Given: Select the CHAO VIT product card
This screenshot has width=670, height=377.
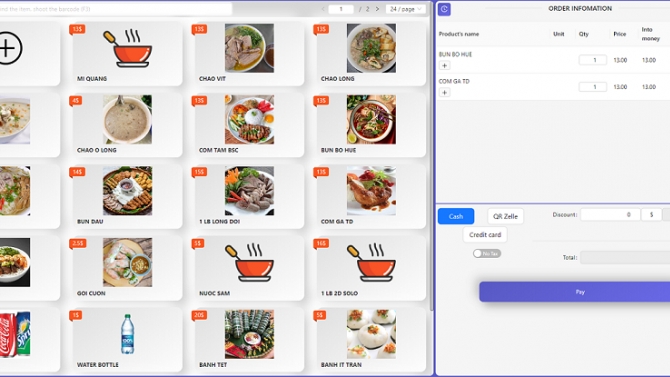Looking at the screenshot, I should tap(249, 53).
